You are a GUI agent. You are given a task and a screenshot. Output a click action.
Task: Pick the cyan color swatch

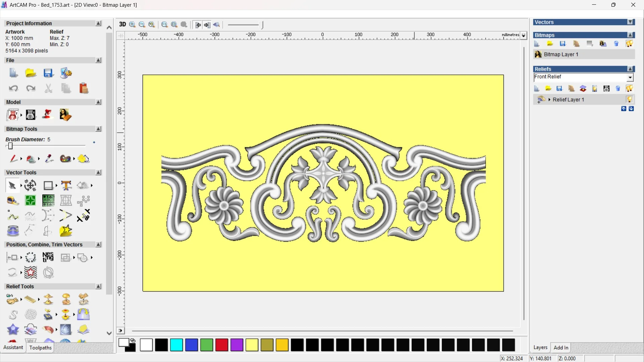point(176,345)
